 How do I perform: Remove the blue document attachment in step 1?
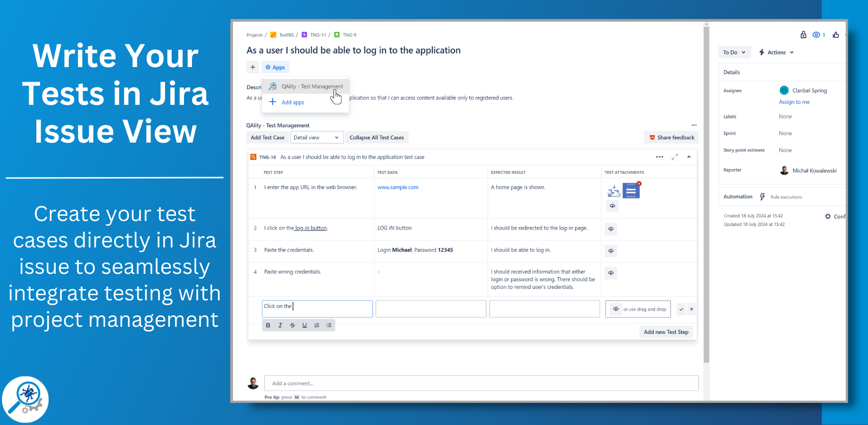point(639,184)
